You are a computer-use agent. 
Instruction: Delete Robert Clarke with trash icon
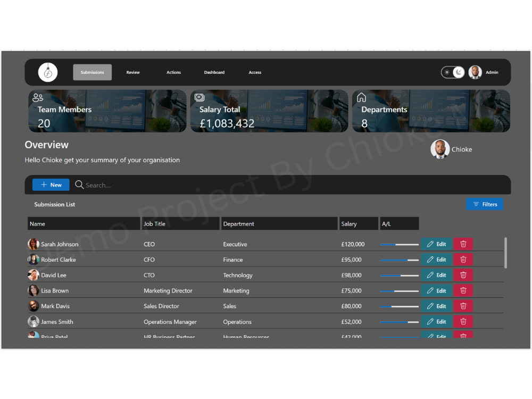point(463,260)
